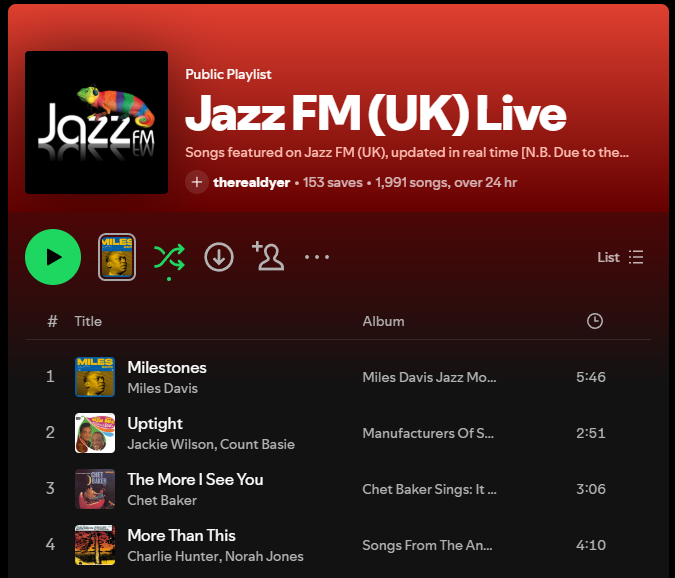
Task: Click the Jazz FM (UK) Live heading
Action: click(x=375, y=114)
